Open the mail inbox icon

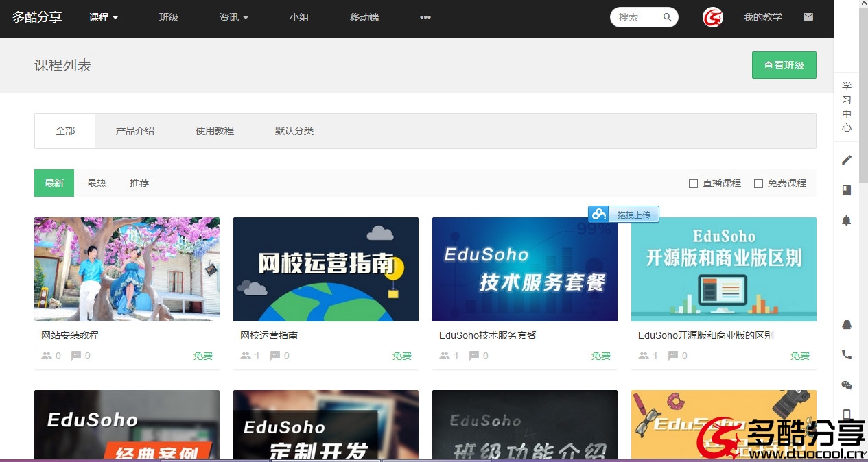[x=808, y=17]
